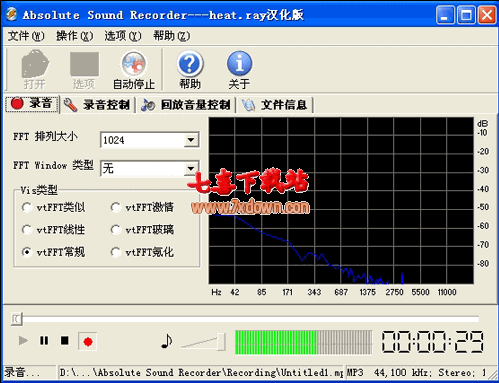
Task: Pause with the pause button
Action: click(44, 341)
